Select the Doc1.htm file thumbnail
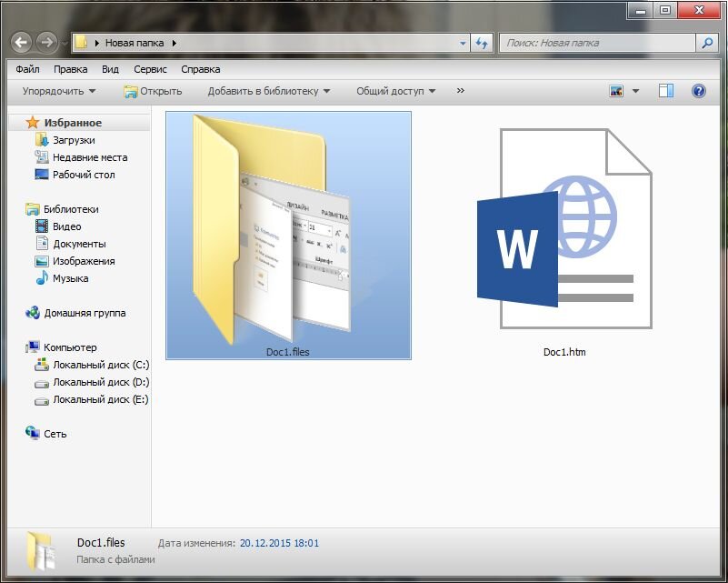 564,242
